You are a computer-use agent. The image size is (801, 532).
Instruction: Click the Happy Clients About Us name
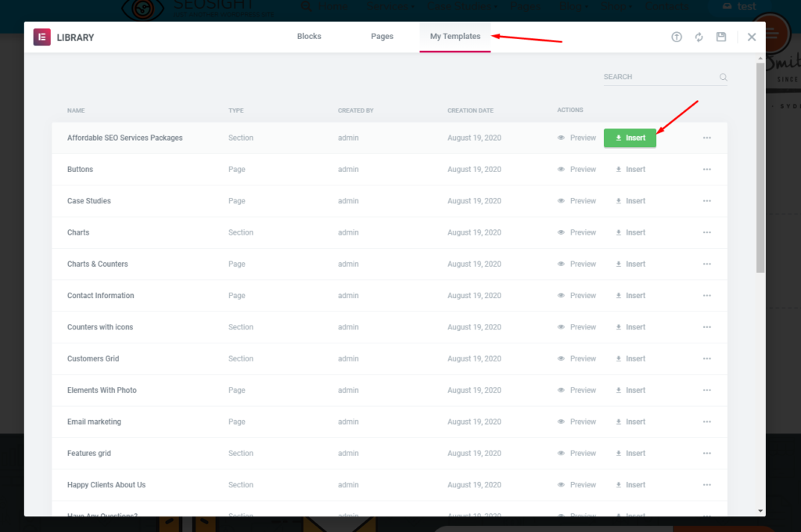click(x=106, y=485)
